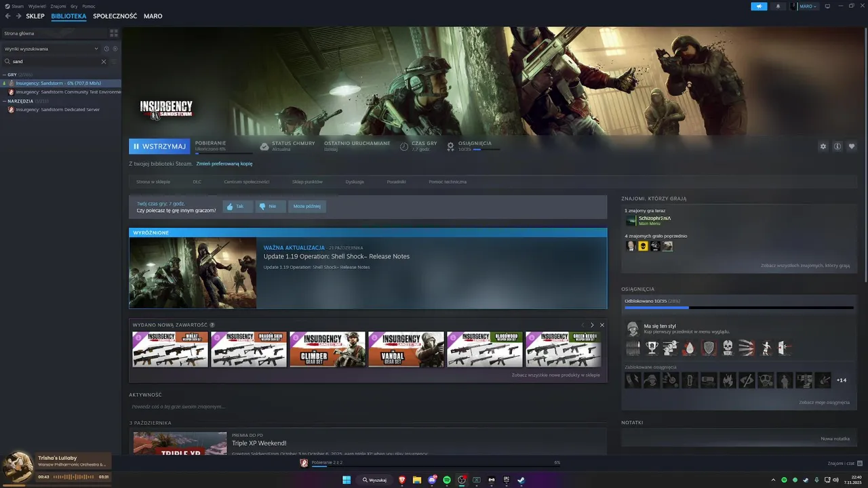Sort library by recent activity clock icon
This screenshot has height=488, width=868.
pyautogui.click(x=106, y=49)
